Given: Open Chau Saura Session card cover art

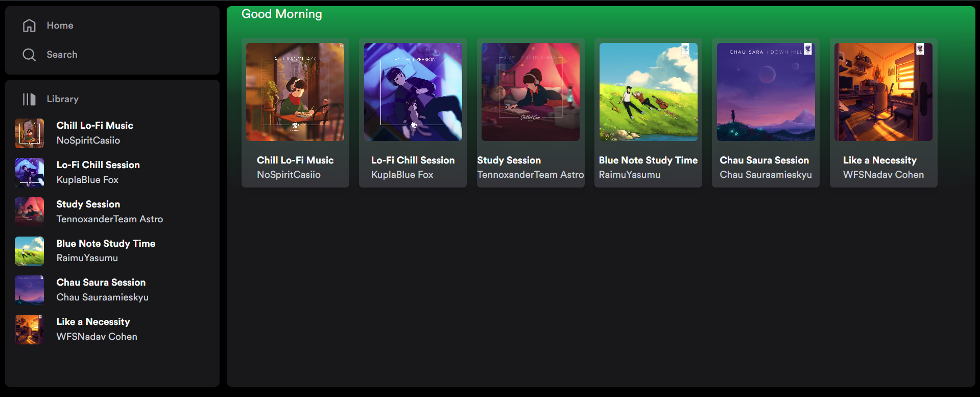Looking at the screenshot, I should pyautogui.click(x=766, y=92).
